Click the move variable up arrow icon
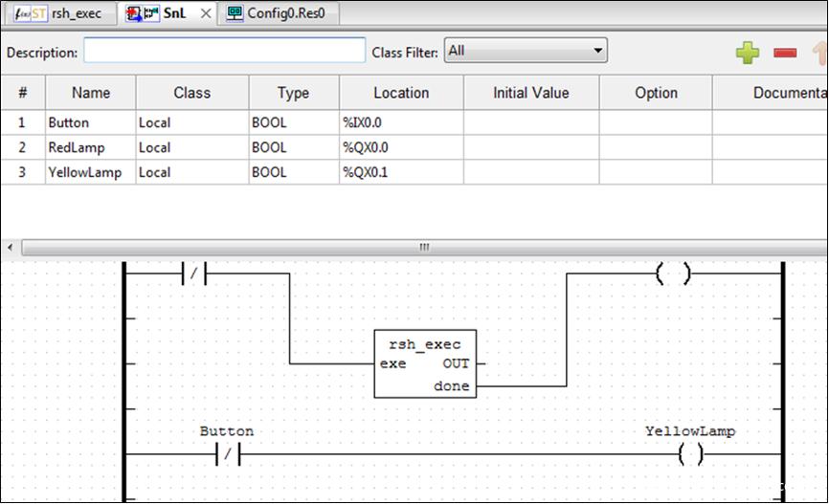The image size is (829, 504). [818, 53]
